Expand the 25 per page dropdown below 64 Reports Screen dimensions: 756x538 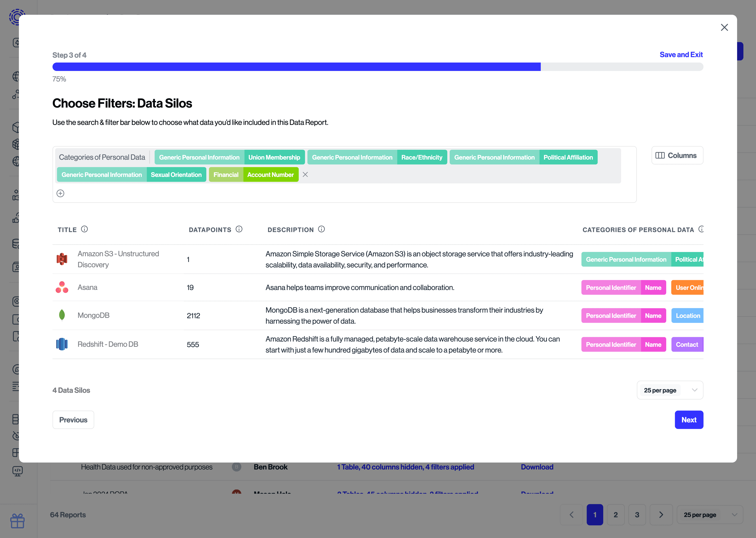pos(710,515)
